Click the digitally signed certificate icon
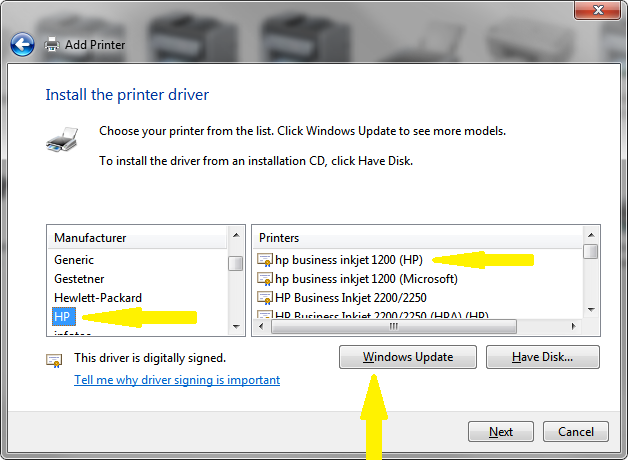The image size is (628, 460). tap(54, 361)
